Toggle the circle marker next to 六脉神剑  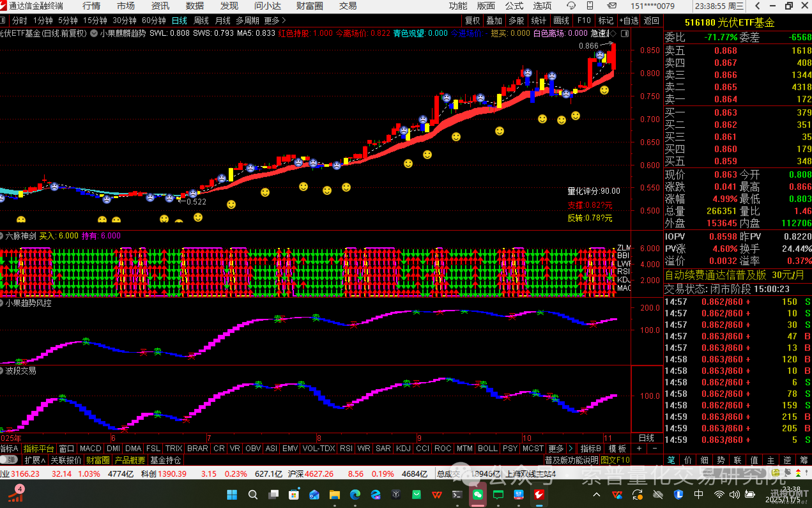pyautogui.click(x=2, y=236)
